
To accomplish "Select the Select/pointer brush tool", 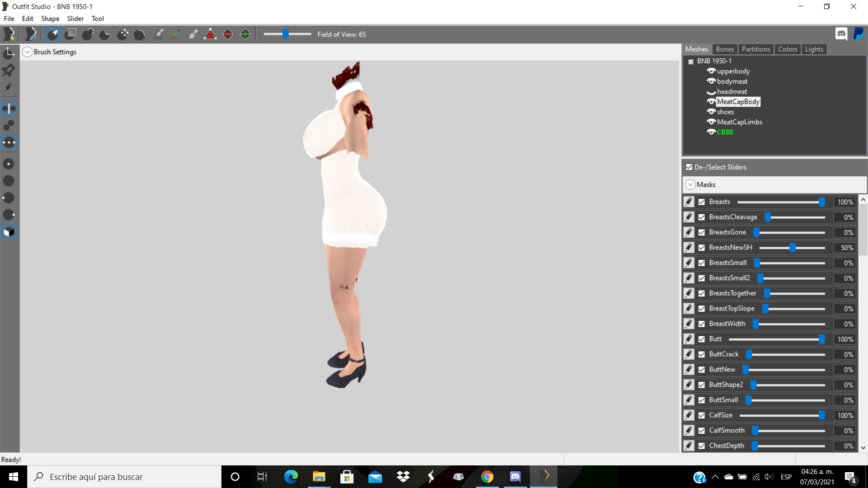I will [x=52, y=34].
